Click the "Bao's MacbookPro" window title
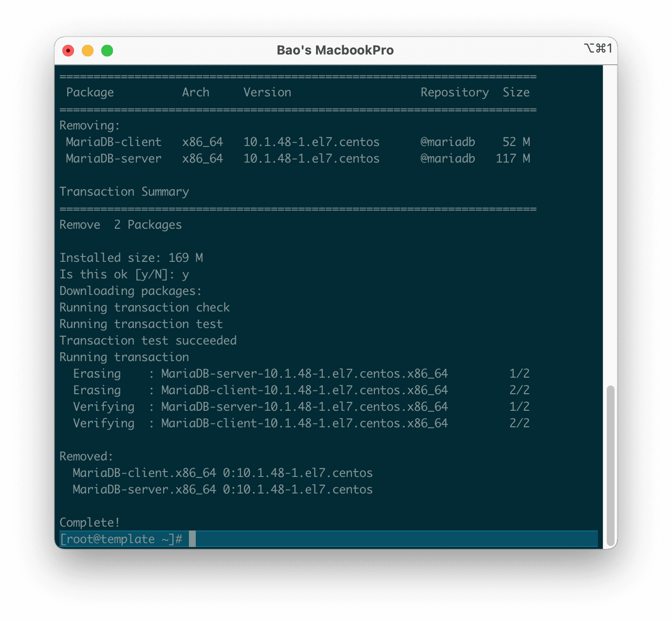 (335, 51)
